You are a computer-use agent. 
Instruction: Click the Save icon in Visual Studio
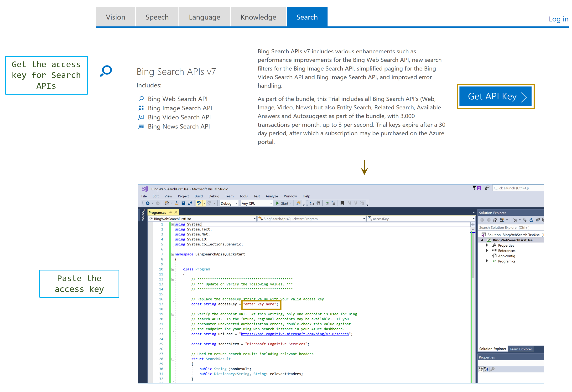click(x=184, y=203)
